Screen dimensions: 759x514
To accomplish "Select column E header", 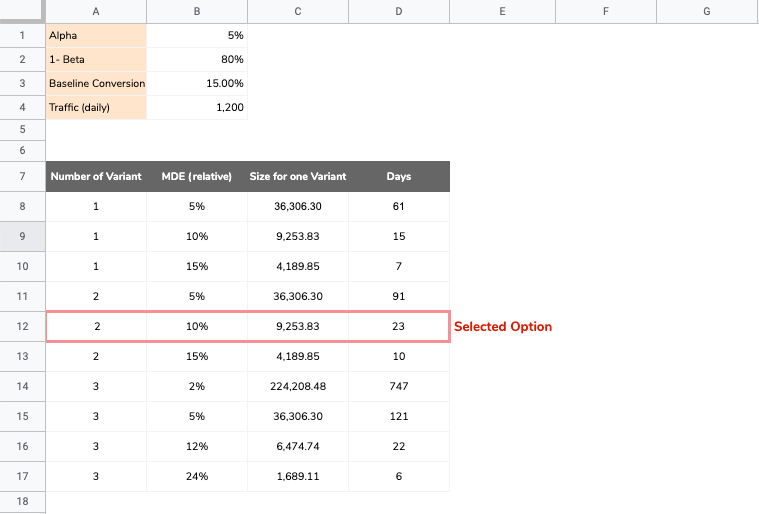I will (x=502, y=11).
